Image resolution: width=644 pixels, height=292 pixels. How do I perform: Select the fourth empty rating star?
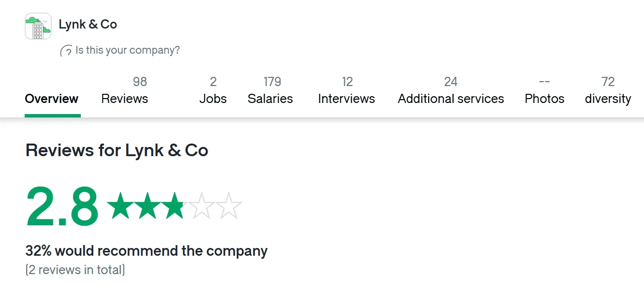click(202, 205)
